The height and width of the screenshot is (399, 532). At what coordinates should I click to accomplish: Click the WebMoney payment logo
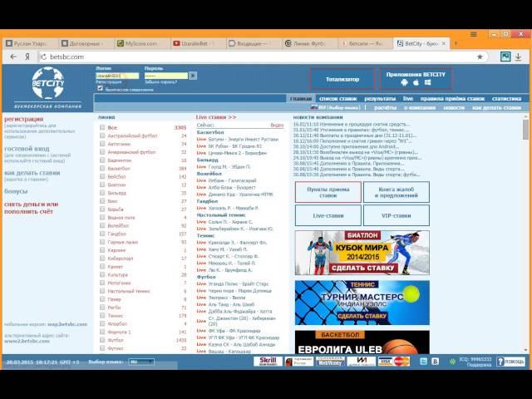[x=330, y=362]
